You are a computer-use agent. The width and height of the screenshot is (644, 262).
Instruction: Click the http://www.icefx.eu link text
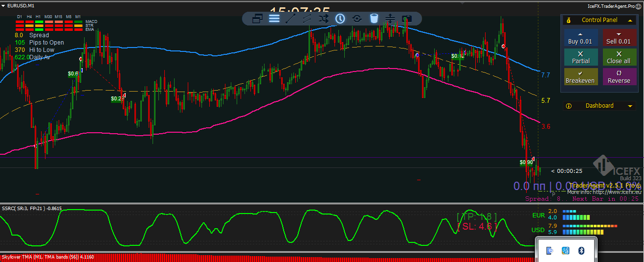pos(618,192)
